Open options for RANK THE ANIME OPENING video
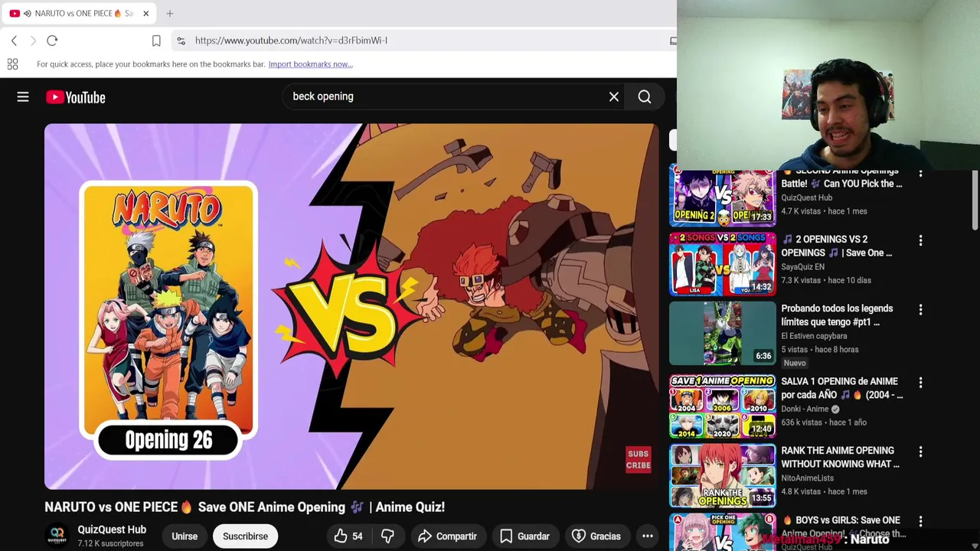The image size is (980, 551). click(920, 452)
